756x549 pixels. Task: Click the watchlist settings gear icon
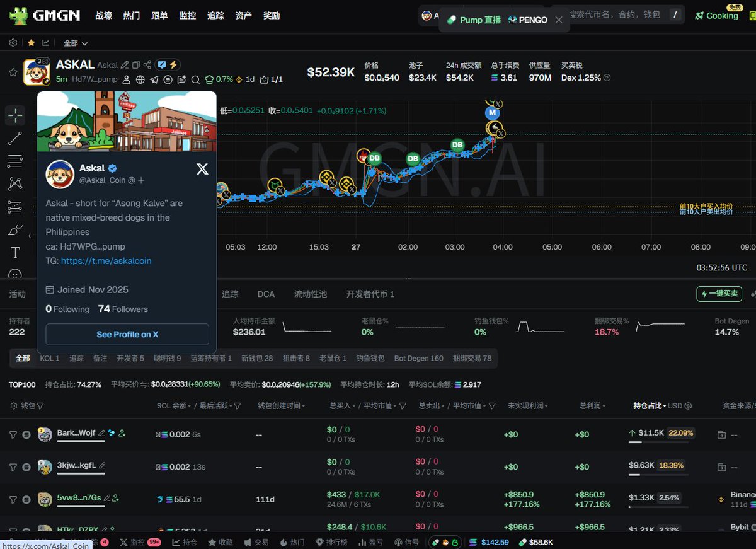click(x=13, y=43)
